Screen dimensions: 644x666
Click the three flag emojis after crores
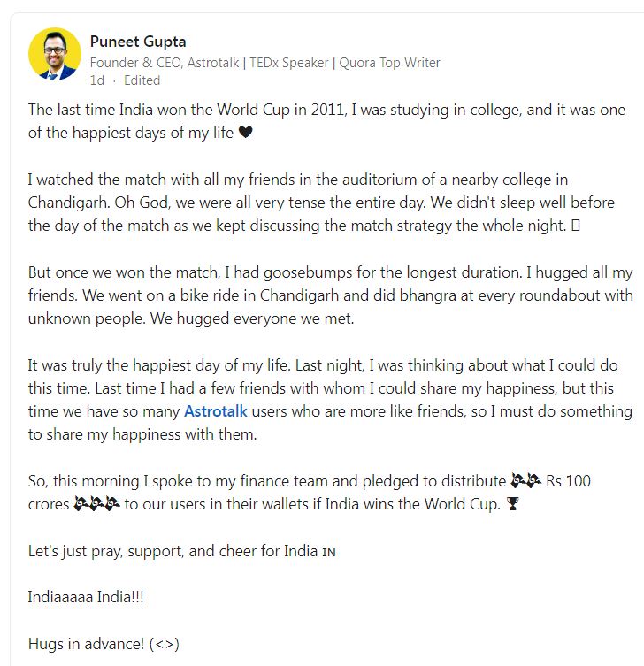[96, 504]
